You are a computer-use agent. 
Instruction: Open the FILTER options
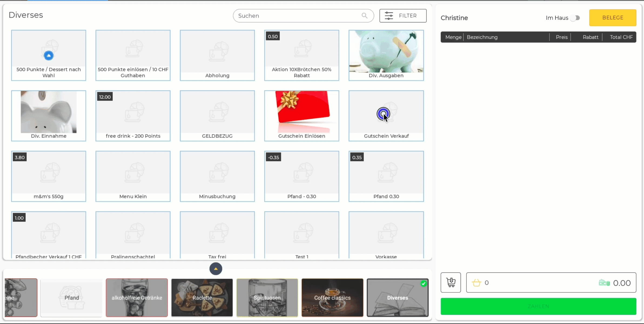pos(407,16)
